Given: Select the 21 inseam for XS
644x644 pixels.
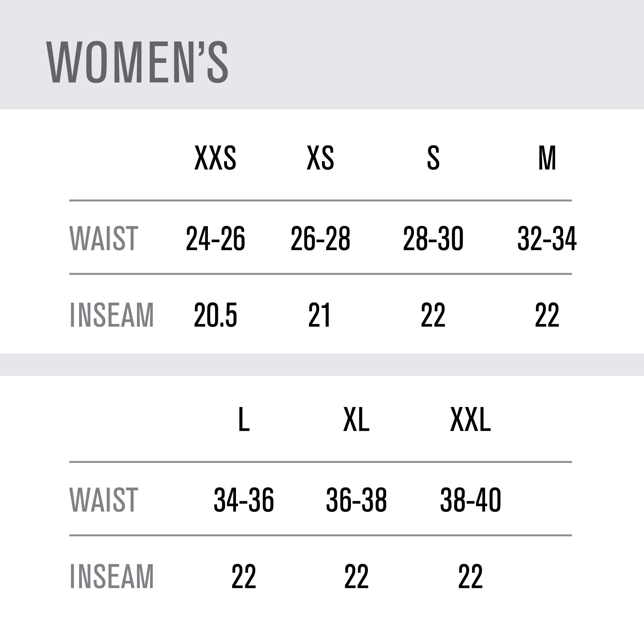Looking at the screenshot, I should pyautogui.click(x=319, y=315).
